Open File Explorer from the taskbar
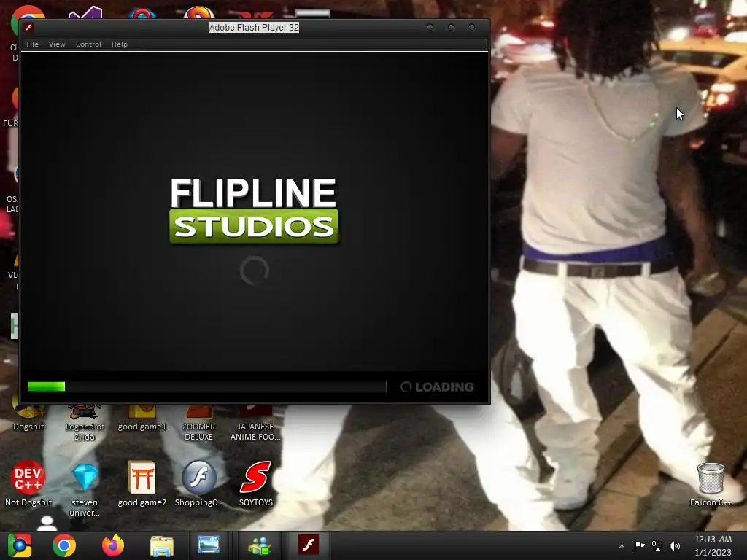The height and width of the screenshot is (560, 747). pos(162,545)
